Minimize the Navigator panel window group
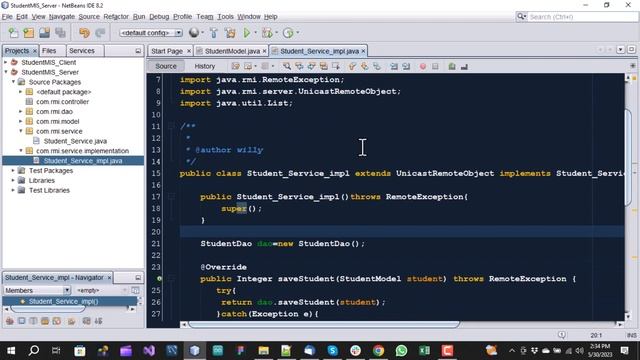 click(138, 278)
